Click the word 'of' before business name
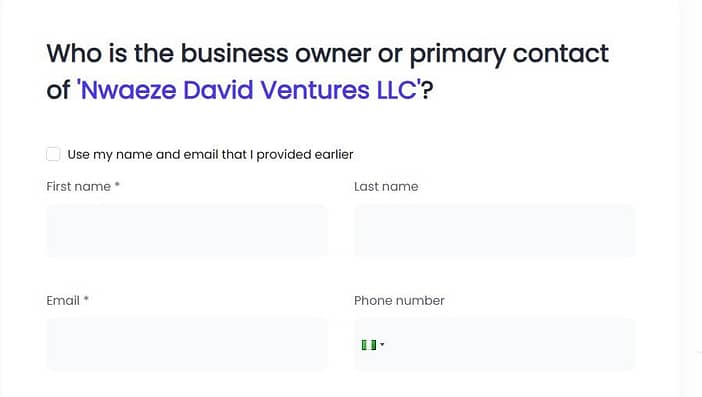 coord(59,90)
